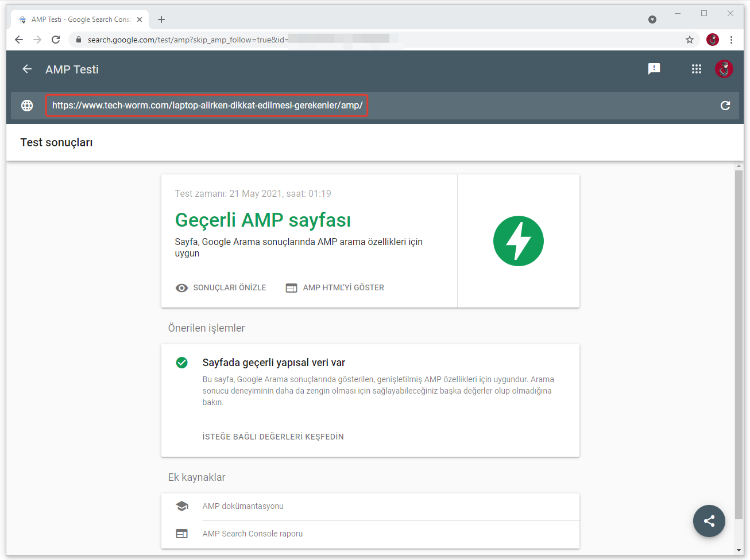Open İSTEĞE BAĞLI DEĞERLERİ KEŞFEDİN link
The width and height of the screenshot is (750, 560).
coord(273,437)
